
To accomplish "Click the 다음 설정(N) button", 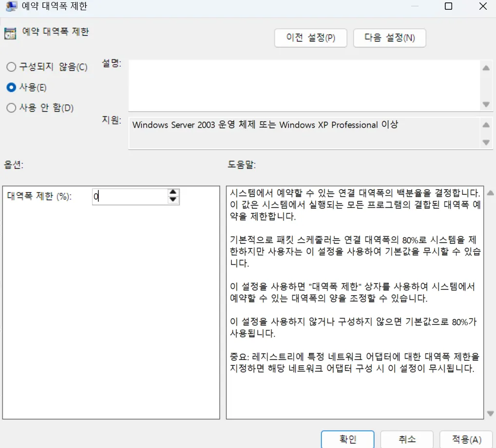I will click(x=389, y=38).
